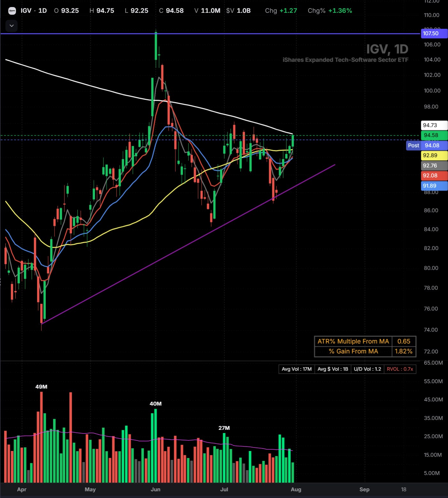448x498 pixels.
Task: Select the yellow 92.89 moving average label
Action: [x=434, y=155]
